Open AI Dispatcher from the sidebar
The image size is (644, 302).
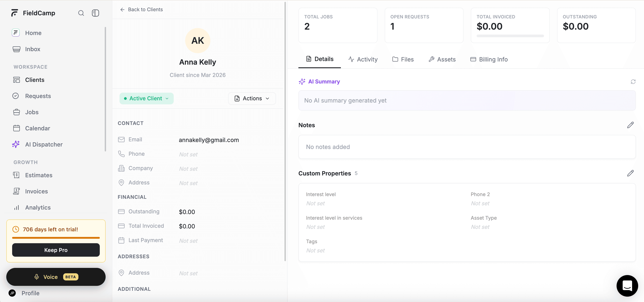[44, 144]
